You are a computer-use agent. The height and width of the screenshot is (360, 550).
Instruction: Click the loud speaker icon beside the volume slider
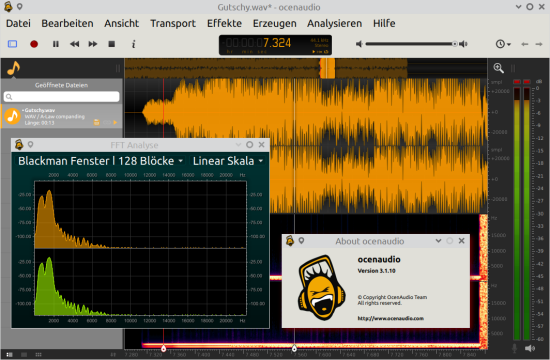(463, 44)
